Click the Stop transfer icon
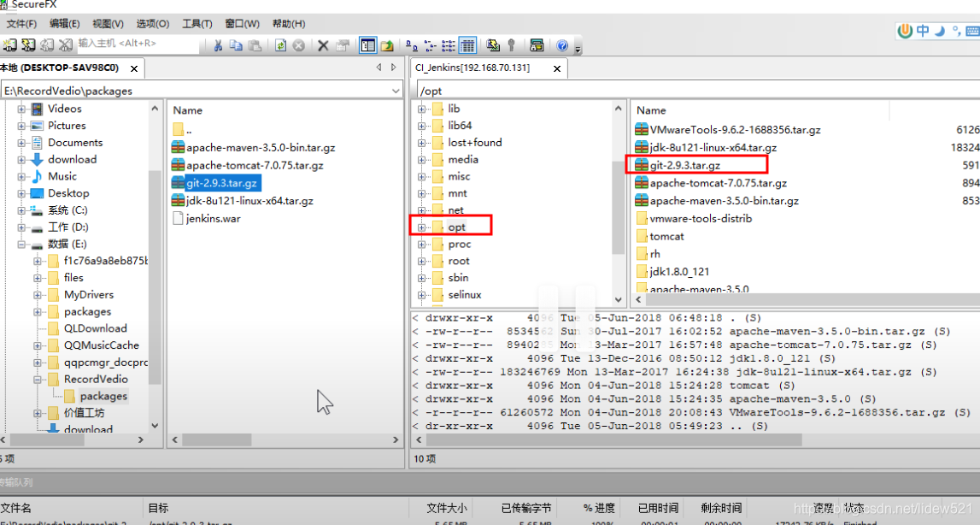The width and height of the screenshot is (980, 525). [x=299, y=45]
